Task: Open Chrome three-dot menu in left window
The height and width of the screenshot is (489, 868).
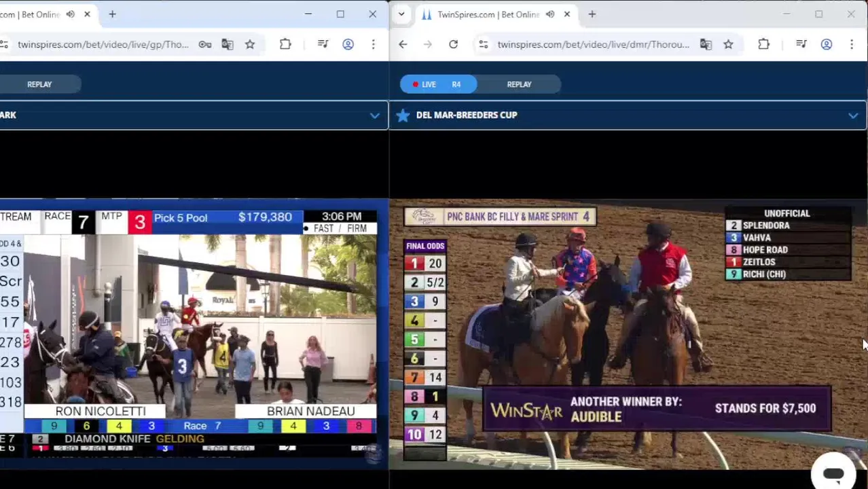Action: [373, 45]
